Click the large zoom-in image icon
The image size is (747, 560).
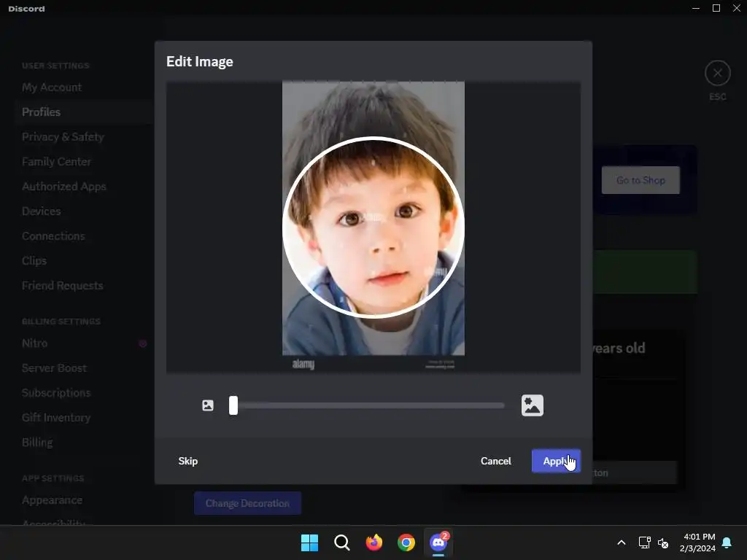532,405
